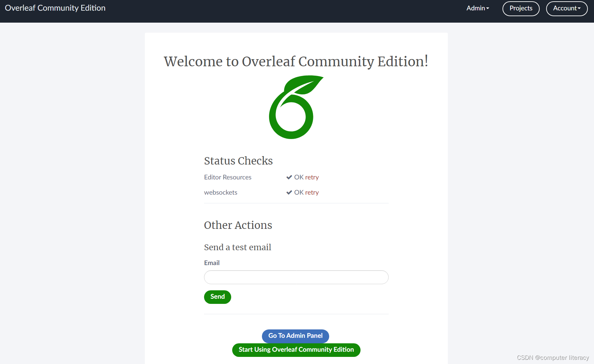594x364 pixels.
Task: Click Start Using Overleaf Community Edition
Action: (x=296, y=350)
